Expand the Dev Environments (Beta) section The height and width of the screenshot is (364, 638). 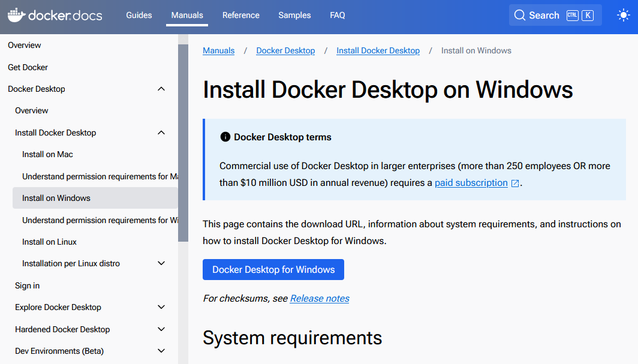coord(161,351)
